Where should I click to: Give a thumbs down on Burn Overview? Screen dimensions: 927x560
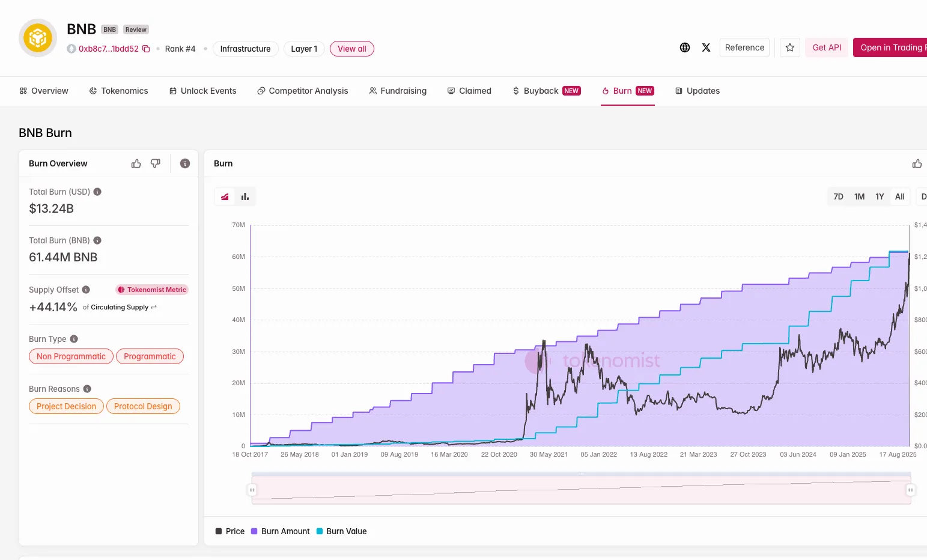coord(156,163)
